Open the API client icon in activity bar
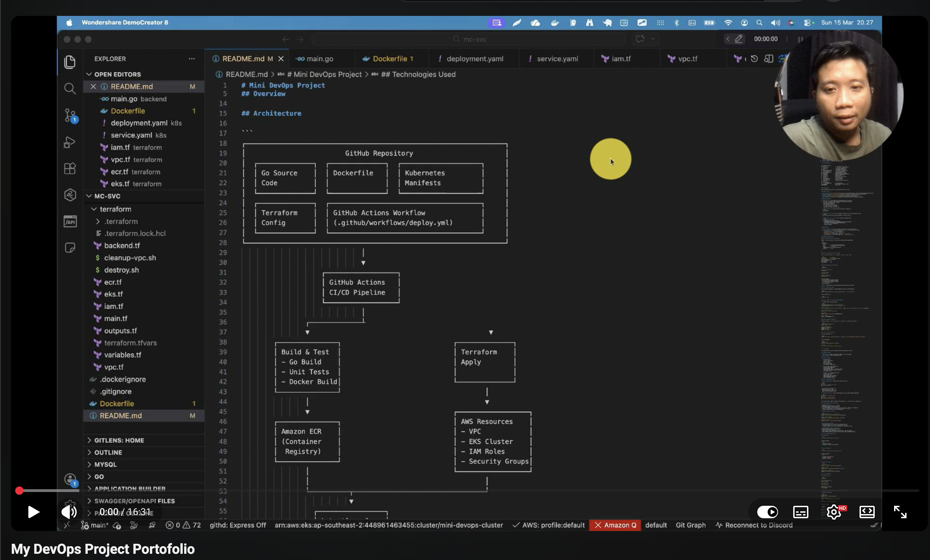The image size is (930, 560). 70,221
